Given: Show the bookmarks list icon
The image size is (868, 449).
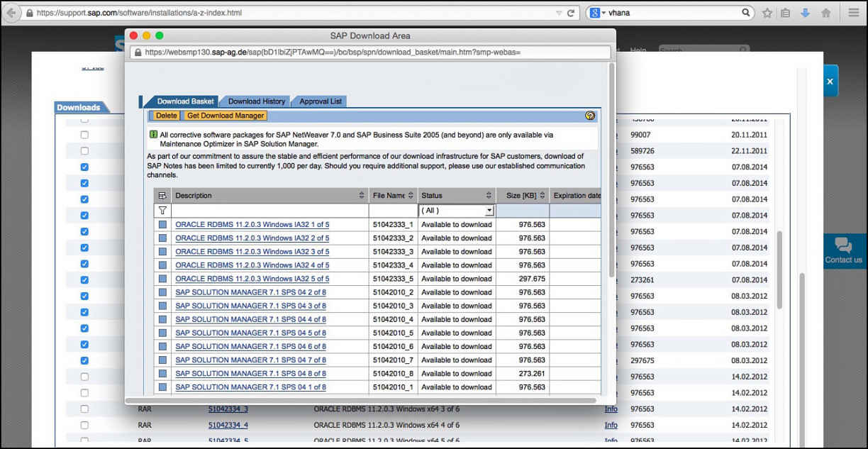Looking at the screenshot, I should (786, 13).
